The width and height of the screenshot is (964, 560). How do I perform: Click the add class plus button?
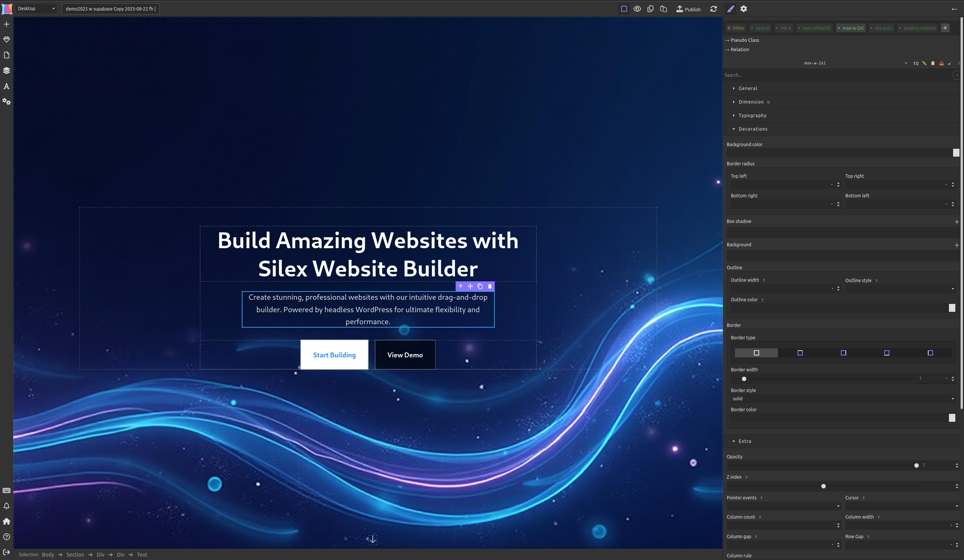coord(945,28)
